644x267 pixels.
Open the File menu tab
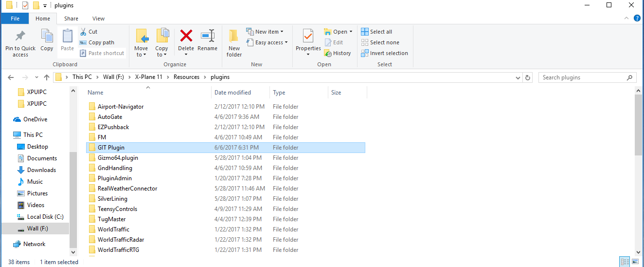[15, 19]
